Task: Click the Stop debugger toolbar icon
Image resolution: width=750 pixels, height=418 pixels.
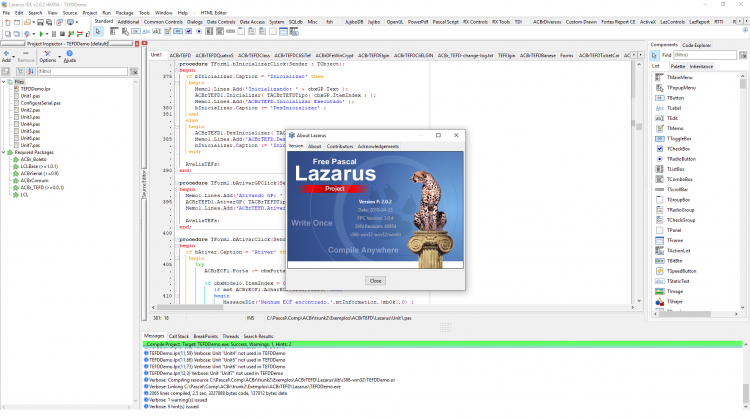Action: (x=62, y=34)
